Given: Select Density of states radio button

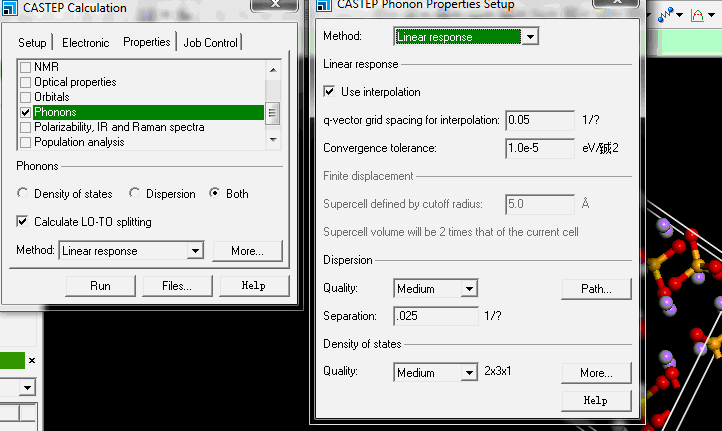Looking at the screenshot, I should (22, 193).
